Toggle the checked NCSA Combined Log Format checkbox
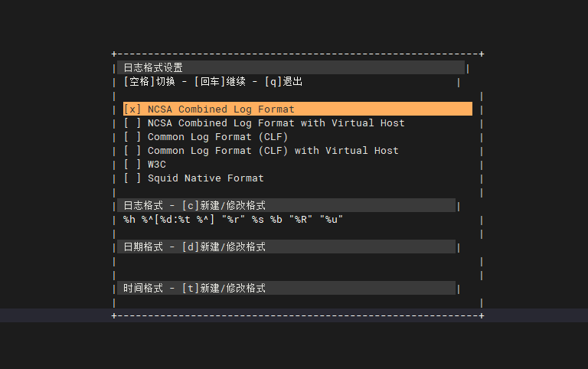The width and height of the screenshot is (588, 369). [132, 109]
